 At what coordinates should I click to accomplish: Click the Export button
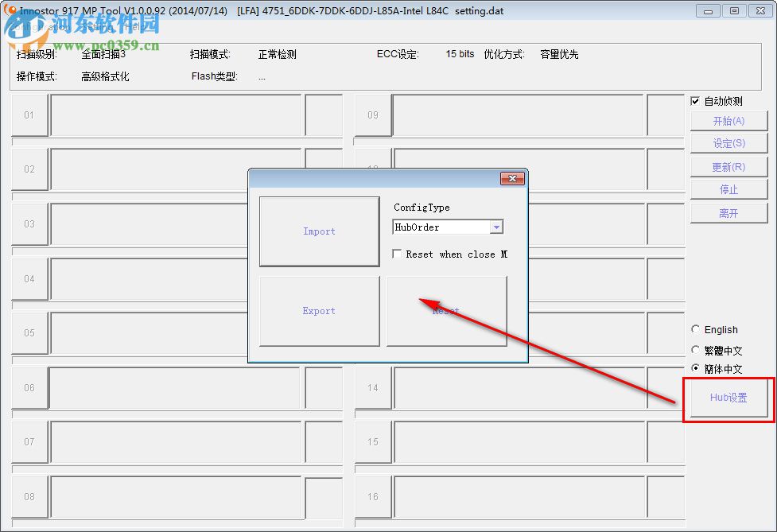pos(318,311)
